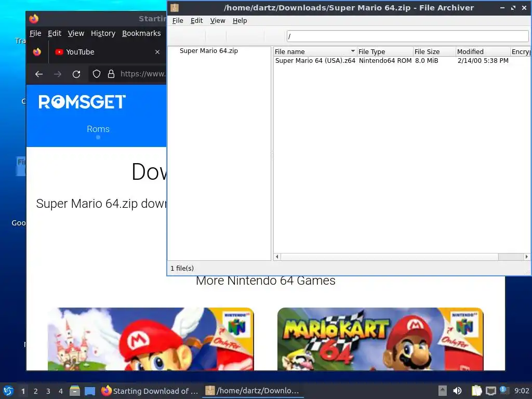Open the Lubuntu start menu icon
The image size is (532, 399).
(x=8, y=391)
